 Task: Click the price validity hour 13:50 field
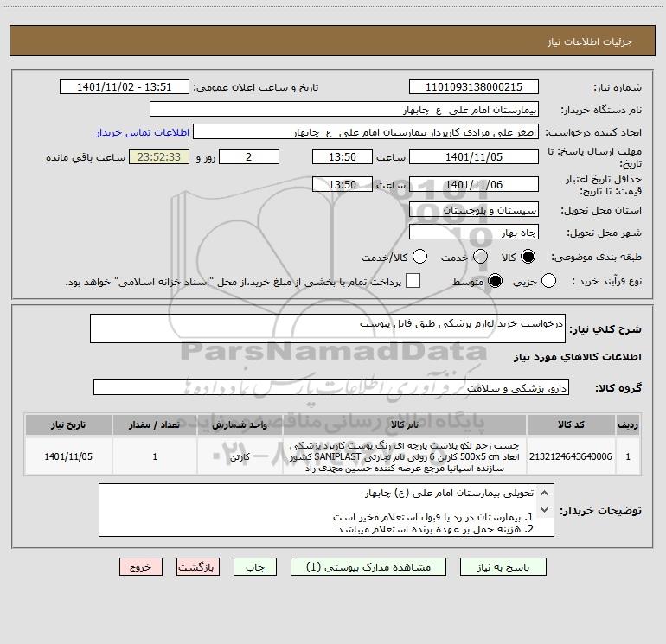coord(343,184)
